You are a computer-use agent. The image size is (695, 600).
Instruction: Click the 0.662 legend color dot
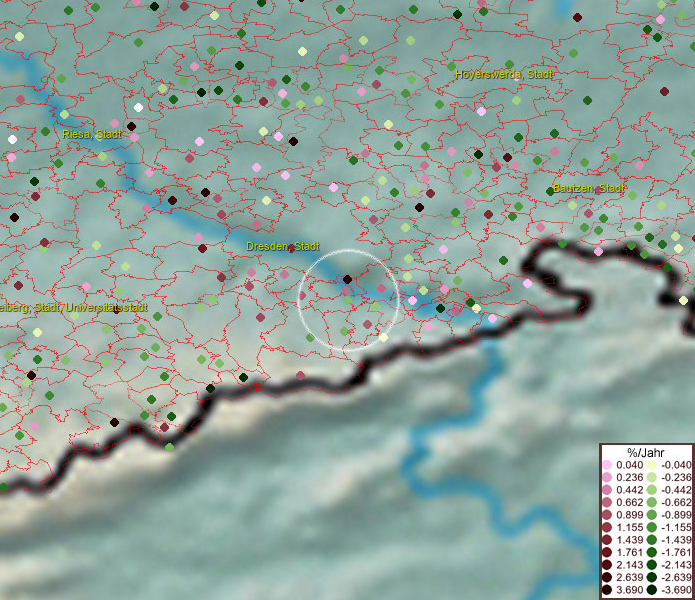coord(607,503)
